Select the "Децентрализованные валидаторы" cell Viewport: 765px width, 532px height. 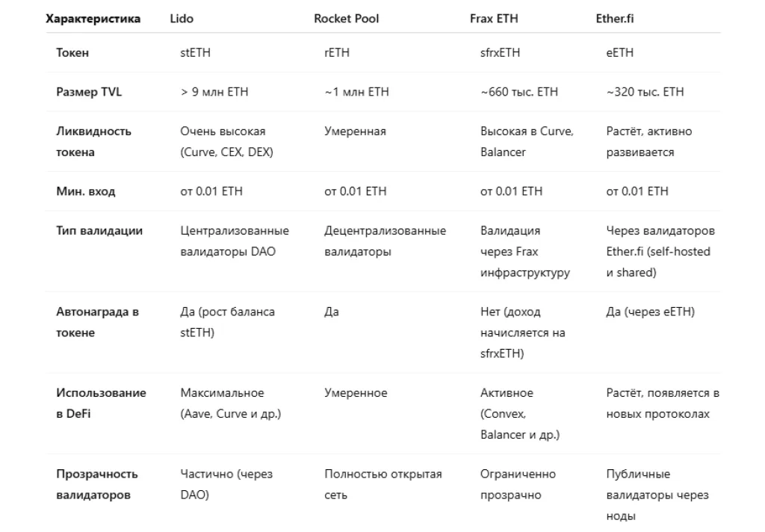coord(385,241)
